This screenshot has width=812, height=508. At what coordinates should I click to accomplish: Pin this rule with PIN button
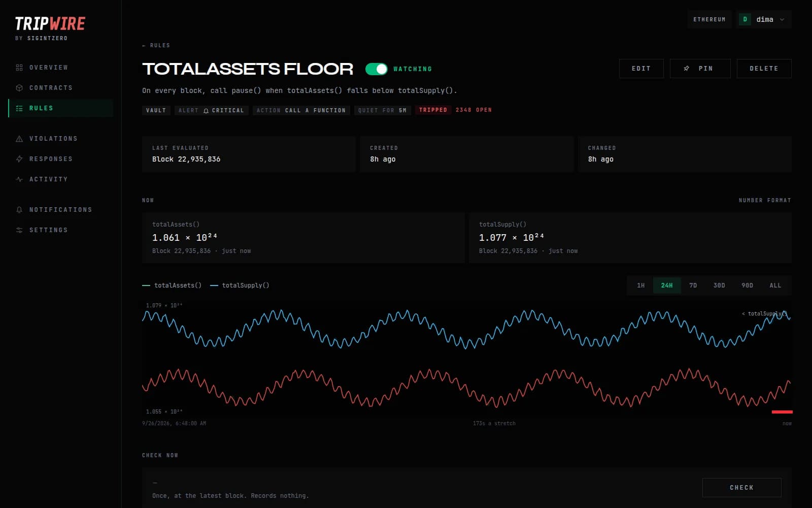(700, 69)
